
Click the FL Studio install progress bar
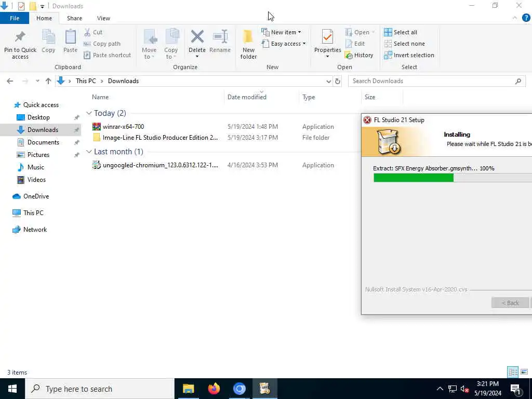(x=453, y=178)
